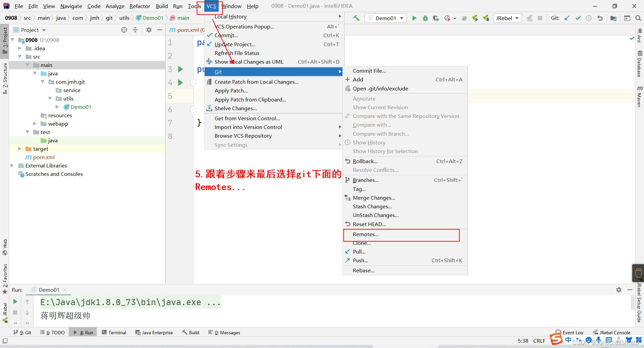Viewport: 644px width, 348px height.
Task: Click the run gutter arrow on line 4
Action: (x=180, y=82)
